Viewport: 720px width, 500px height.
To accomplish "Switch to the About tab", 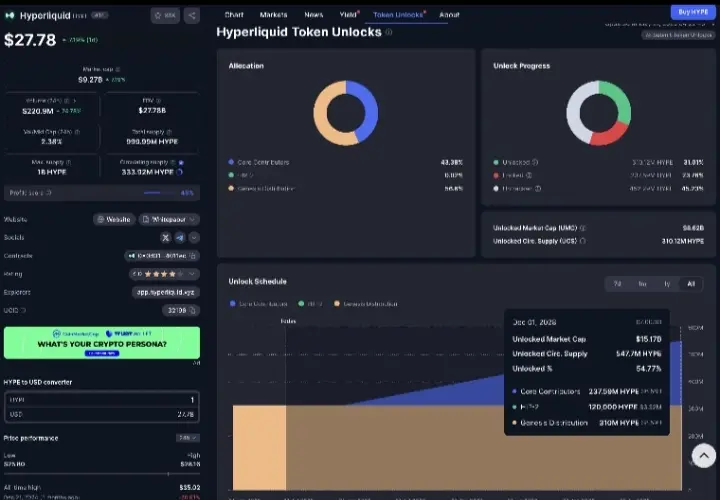I will pos(449,15).
